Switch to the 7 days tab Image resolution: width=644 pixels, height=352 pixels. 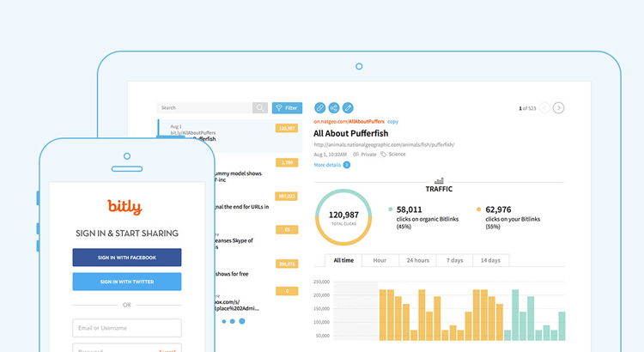click(x=454, y=260)
